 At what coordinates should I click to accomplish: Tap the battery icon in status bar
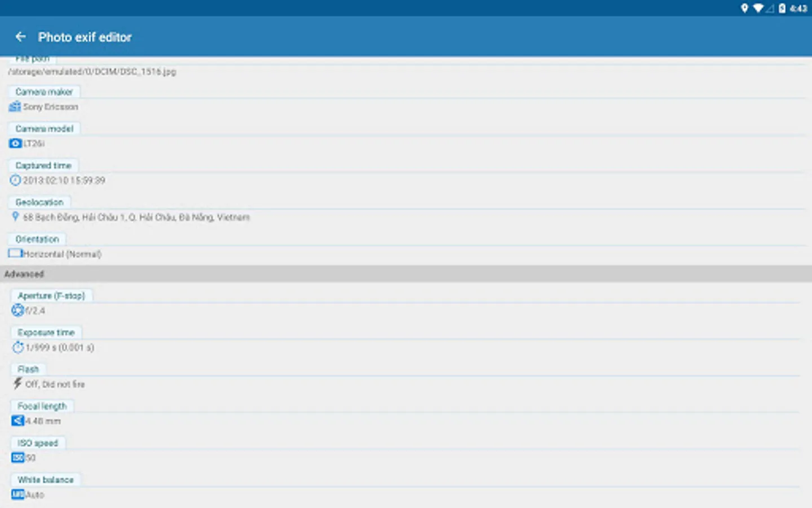782,8
